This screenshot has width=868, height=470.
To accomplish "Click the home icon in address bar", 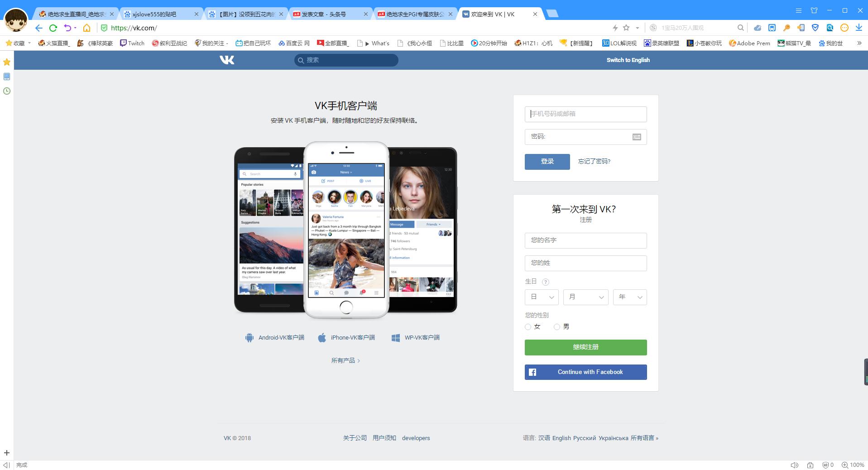I will (x=86, y=28).
